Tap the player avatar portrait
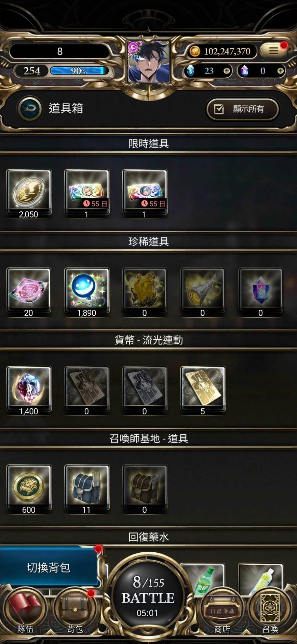Viewport: 297px width, 644px height. pyautogui.click(x=149, y=62)
